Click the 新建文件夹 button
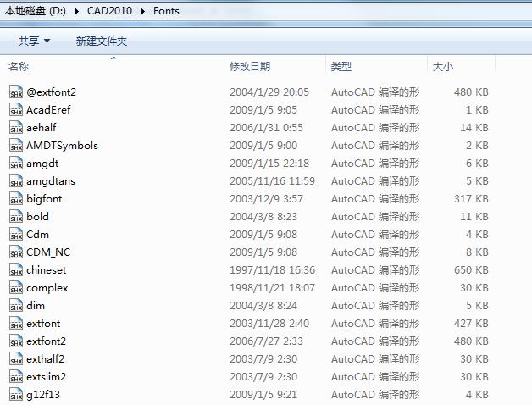This screenshot has height=405, width=532. (x=102, y=41)
